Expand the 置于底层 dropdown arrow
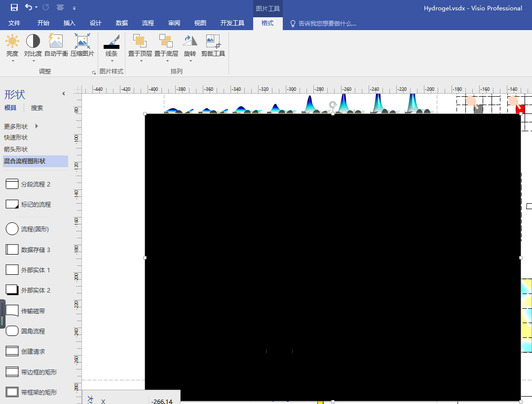The image size is (532, 404). coord(167,61)
